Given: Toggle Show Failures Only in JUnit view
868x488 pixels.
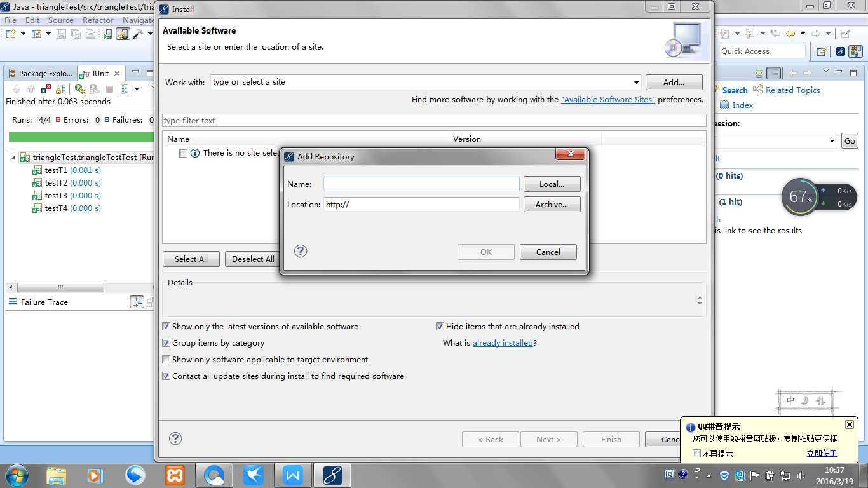Looking at the screenshot, I should [x=46, y=89].
